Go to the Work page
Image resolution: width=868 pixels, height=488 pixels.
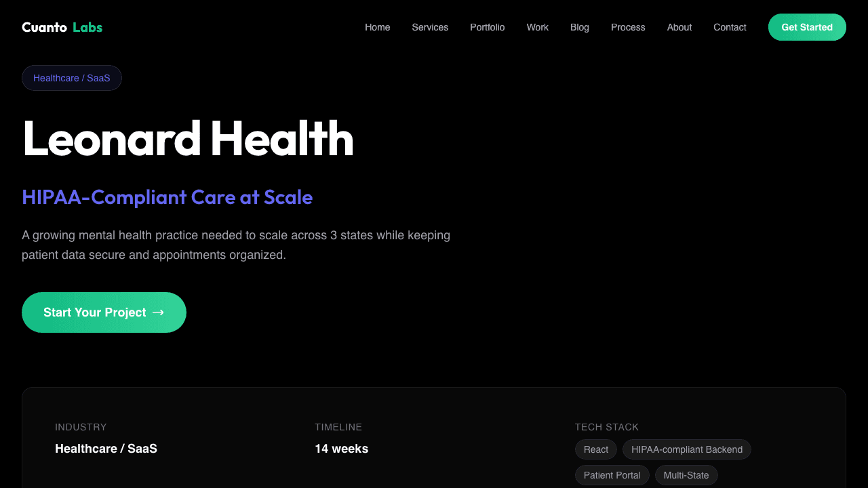point(537,27)
